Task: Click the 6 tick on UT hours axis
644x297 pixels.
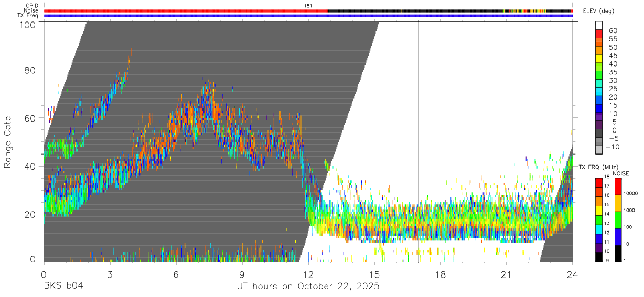Action: 176,274
